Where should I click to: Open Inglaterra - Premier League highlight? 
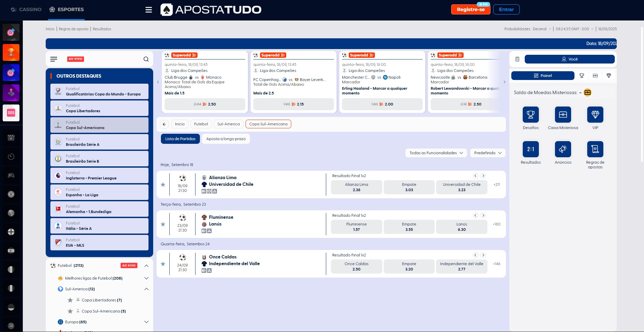tap(99, 175)
